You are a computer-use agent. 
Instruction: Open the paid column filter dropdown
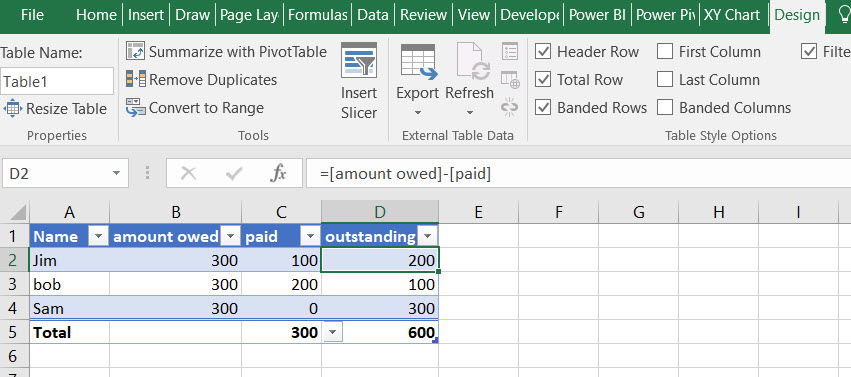[x=310, y=236]
